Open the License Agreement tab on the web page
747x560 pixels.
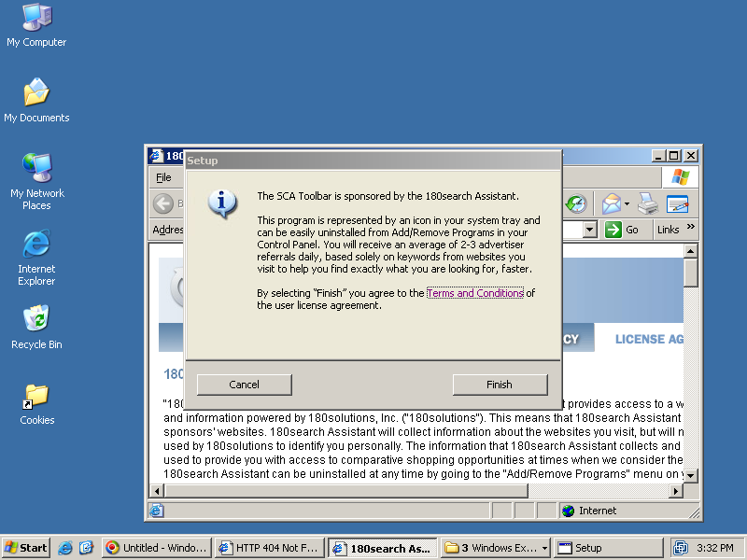pyautogui.click(x=649, y=339)
